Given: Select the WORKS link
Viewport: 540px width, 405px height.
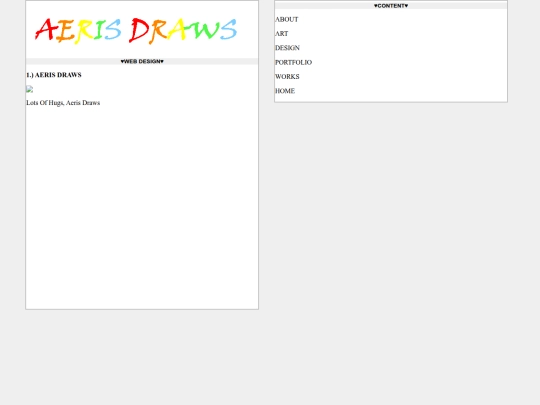Looking at the screenshot, I should coord(287,76).
